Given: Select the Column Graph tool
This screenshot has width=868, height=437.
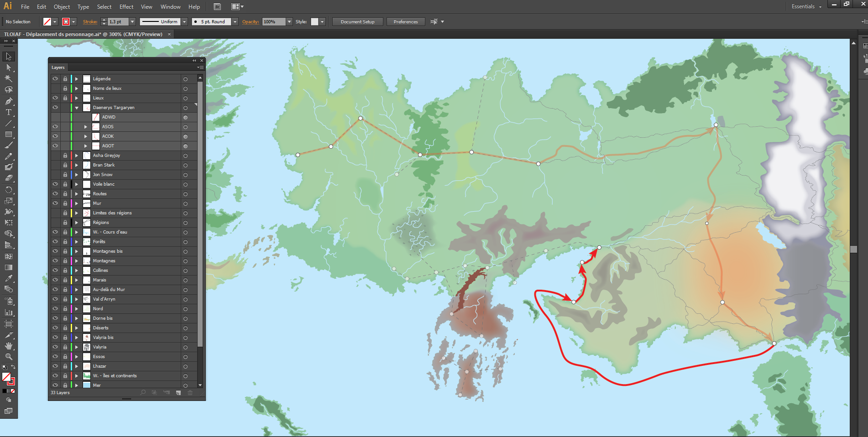Looking at the screenshot, I should click(9, 312).
